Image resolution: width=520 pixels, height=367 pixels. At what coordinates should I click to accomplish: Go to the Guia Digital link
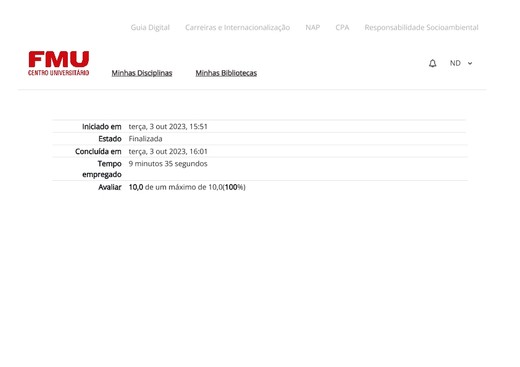coord(150,27)
